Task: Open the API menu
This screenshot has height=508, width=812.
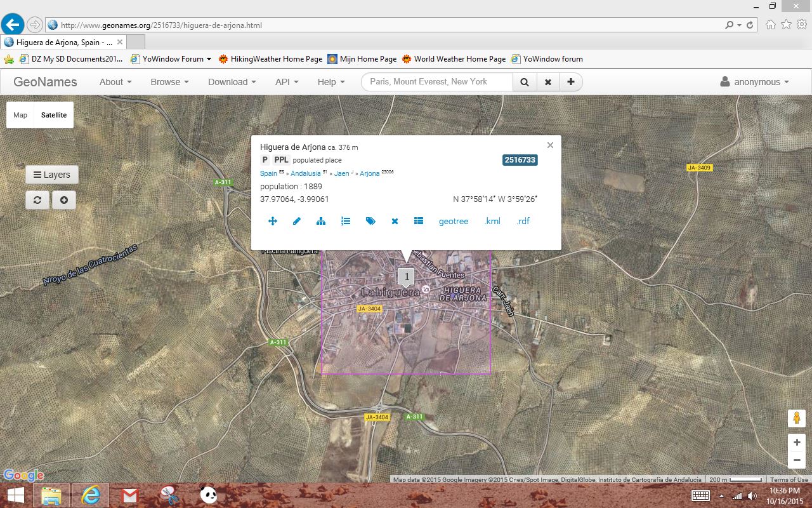Action: pyautogui.click(x=286, y=82)
